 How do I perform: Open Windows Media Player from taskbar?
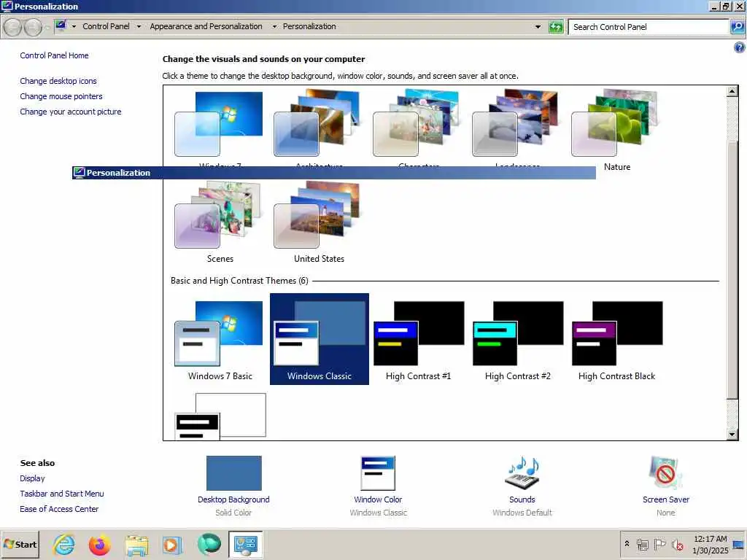[172, 545]
